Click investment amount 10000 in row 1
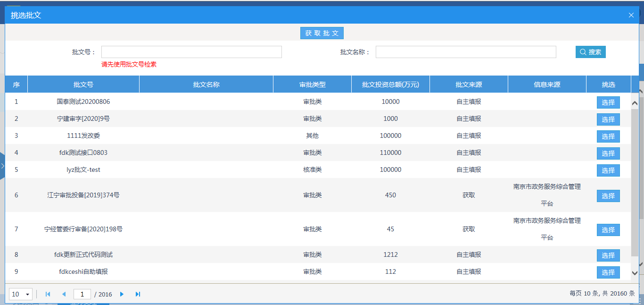 (391, 102)
